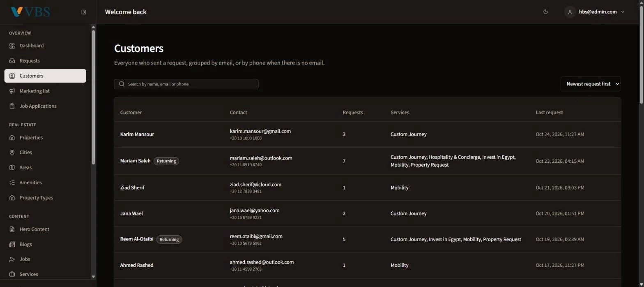The width and height of the screenshot is (644, 287).
Task: Click date Oct 24, 2026, 11:27 AM
Action: pyautogui.click(x=560, y=134)
